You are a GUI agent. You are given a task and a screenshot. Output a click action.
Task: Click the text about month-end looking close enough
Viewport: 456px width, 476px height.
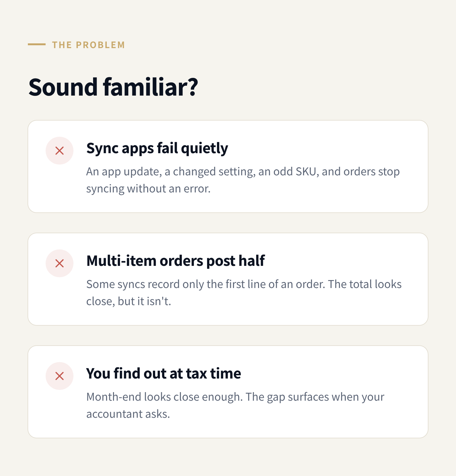point(235,405)
